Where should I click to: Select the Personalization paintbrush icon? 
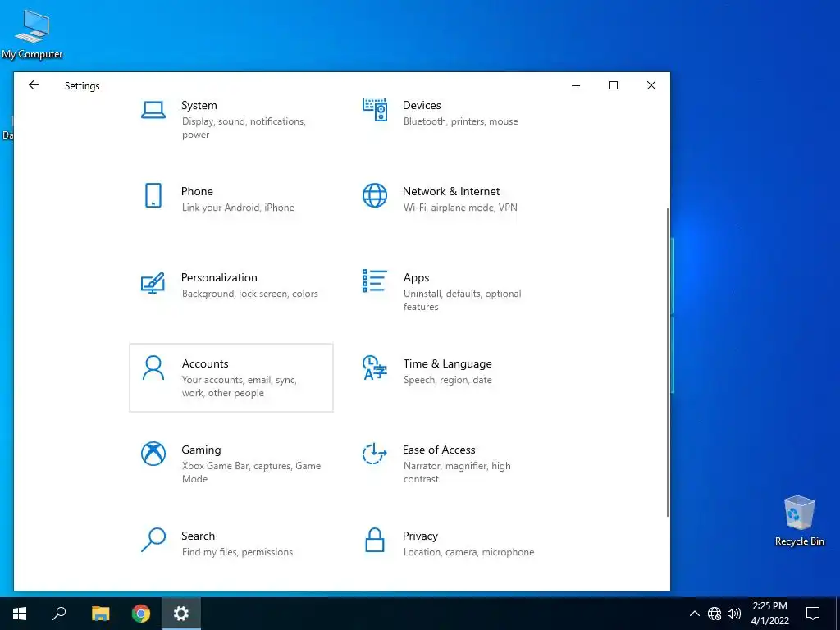153,282
